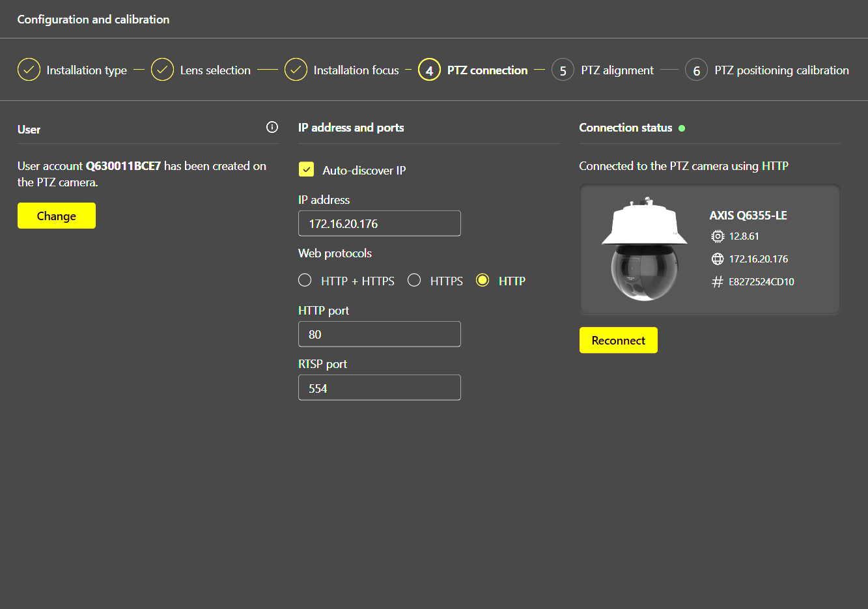
Task: Go to the PTZ alignment step label
Action: click(617, 70)
